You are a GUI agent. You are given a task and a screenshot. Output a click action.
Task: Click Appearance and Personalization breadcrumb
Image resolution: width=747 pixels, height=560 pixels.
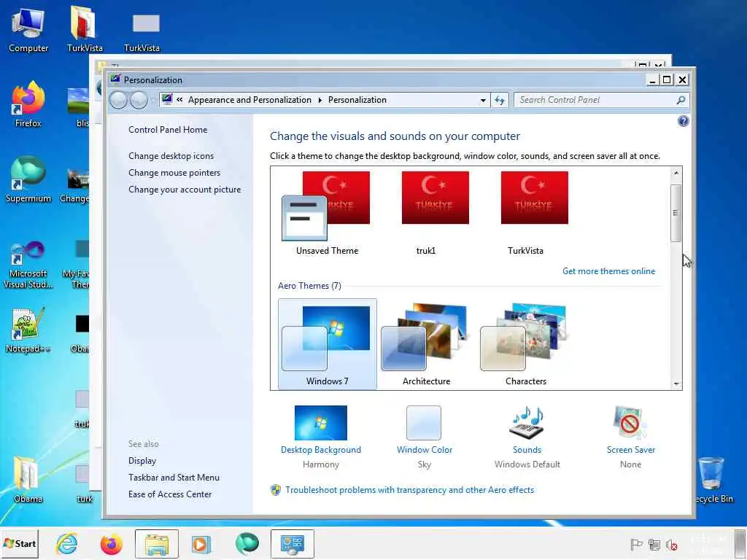point(249,99)
